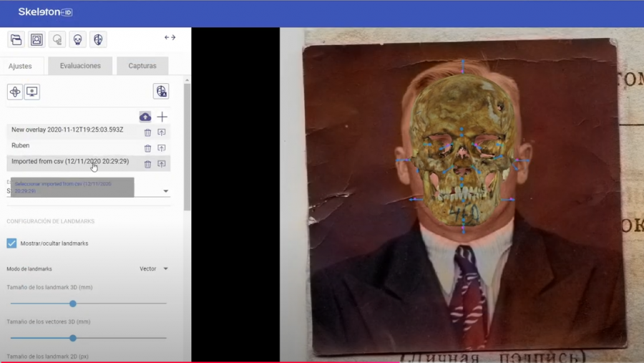Export the Ruben overlay
The width and height of the screenshot is (644, 363).
click(162, 148)
